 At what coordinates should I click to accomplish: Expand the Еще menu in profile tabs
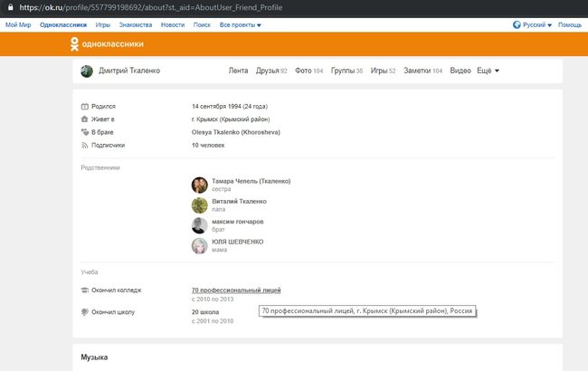tap(488, 71)
